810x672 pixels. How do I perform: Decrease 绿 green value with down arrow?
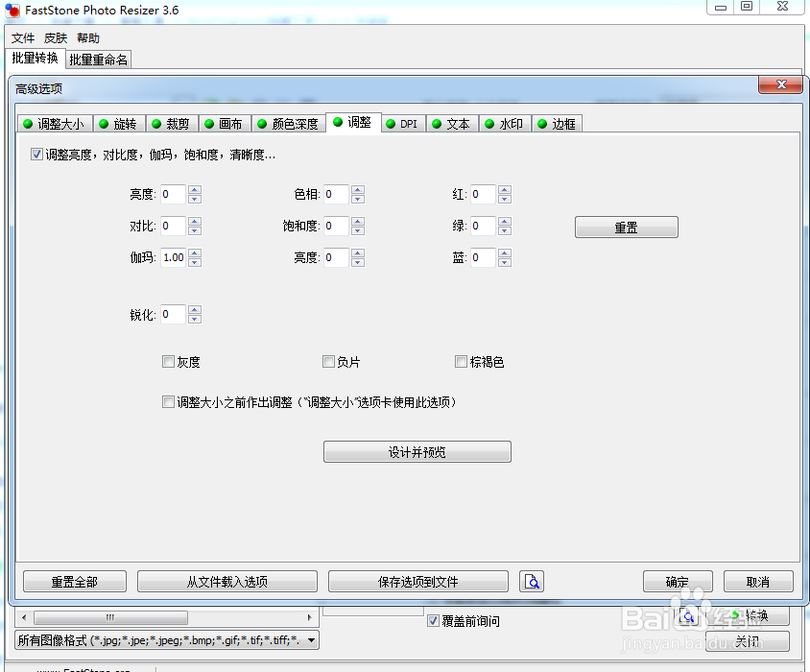[505, 230]
